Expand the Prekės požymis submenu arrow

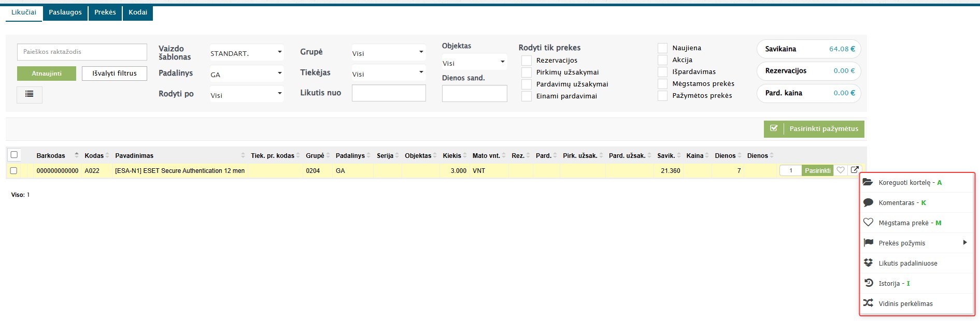click(x=964, y=242)
